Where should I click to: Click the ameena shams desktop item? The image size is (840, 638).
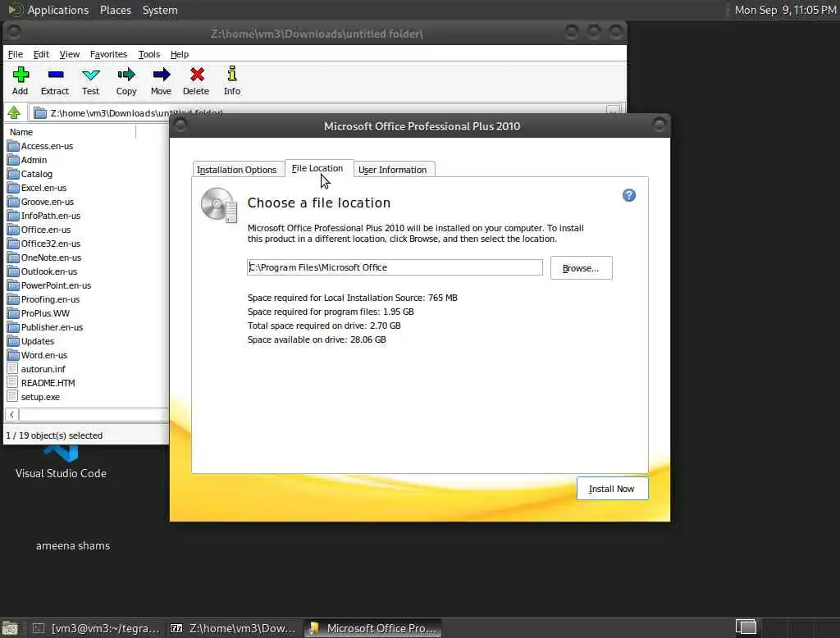pyautogui.click(x=73, y=545)
